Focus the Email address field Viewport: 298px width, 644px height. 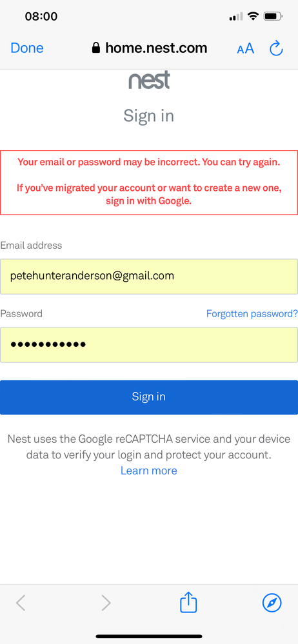pyautogui.click(x=149, y=277)
